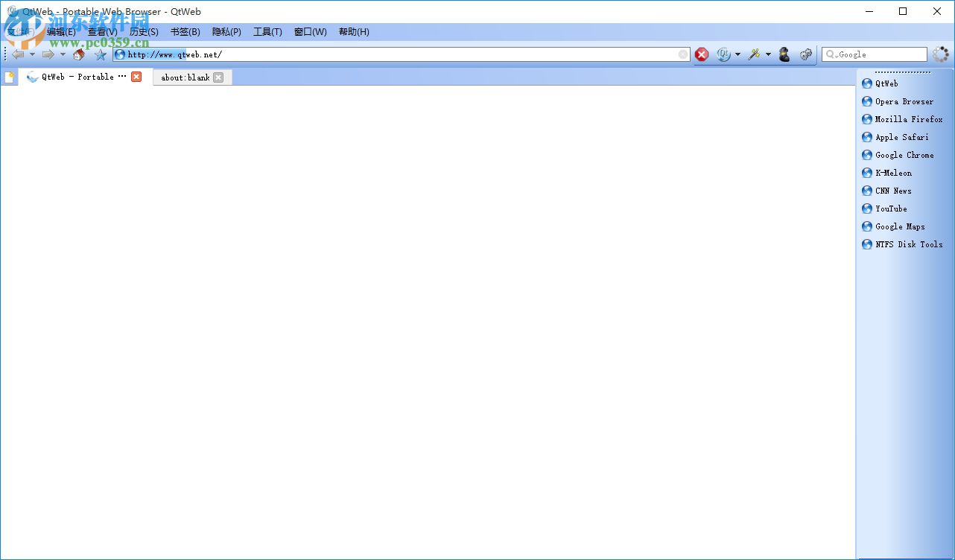Click the magnifier search engine icon

click(831, 54)
